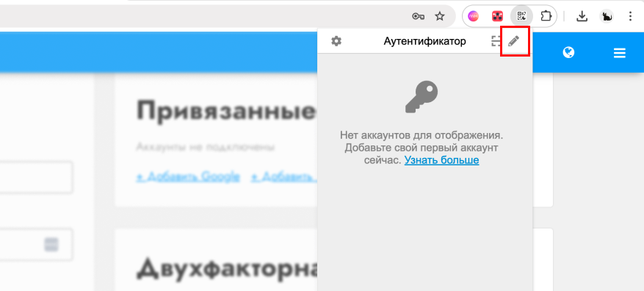Screen dimensions: 644x291
Task: Open the cat profile avatar
Action: pyautogui.click(x=607, y=16)
